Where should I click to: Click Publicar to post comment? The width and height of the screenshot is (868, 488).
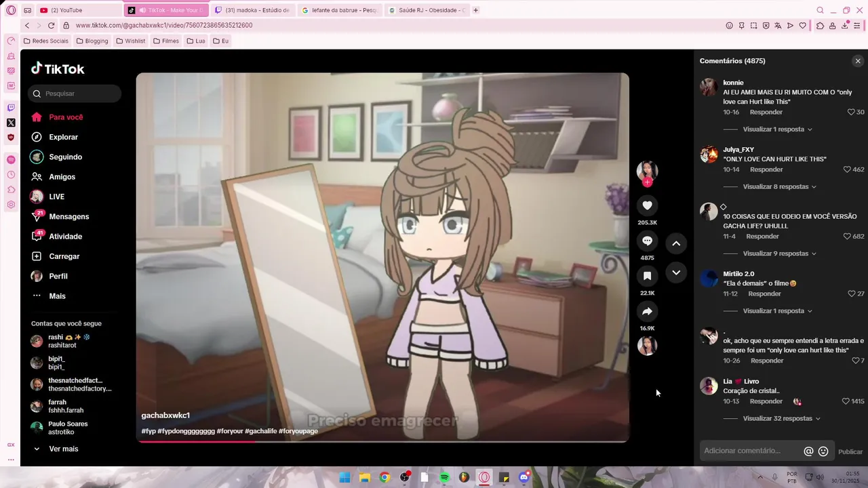850,452
